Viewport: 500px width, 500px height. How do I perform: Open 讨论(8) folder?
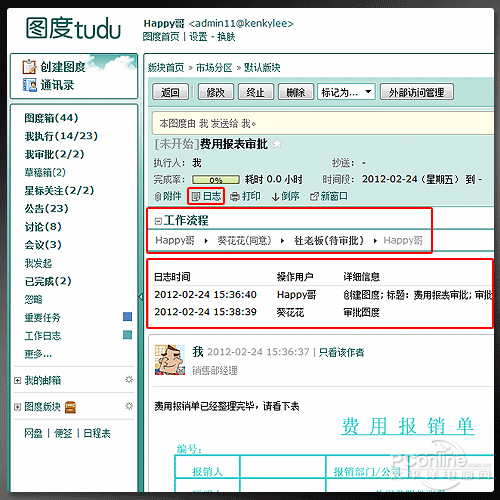coord(43,227)
